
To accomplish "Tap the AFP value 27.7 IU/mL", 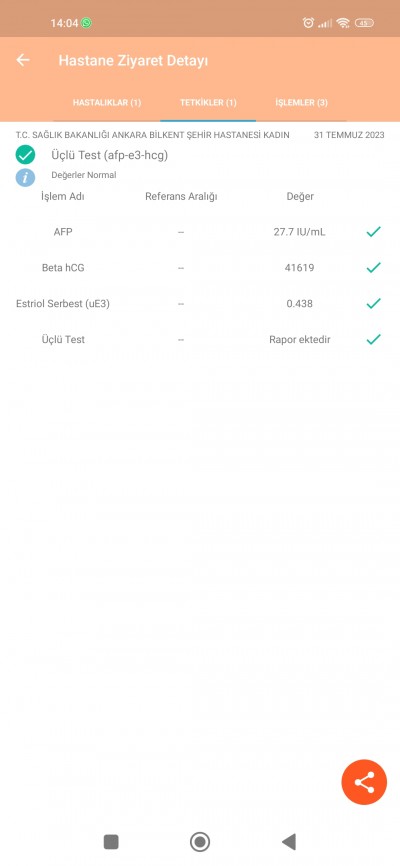I will [299, 232].
